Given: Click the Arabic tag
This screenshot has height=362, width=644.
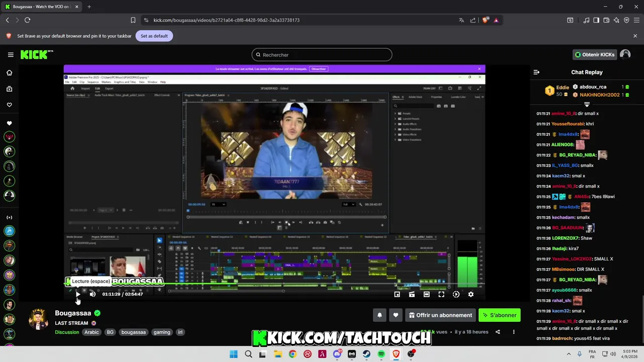Looking at the screenshot, I should point(92,332).
